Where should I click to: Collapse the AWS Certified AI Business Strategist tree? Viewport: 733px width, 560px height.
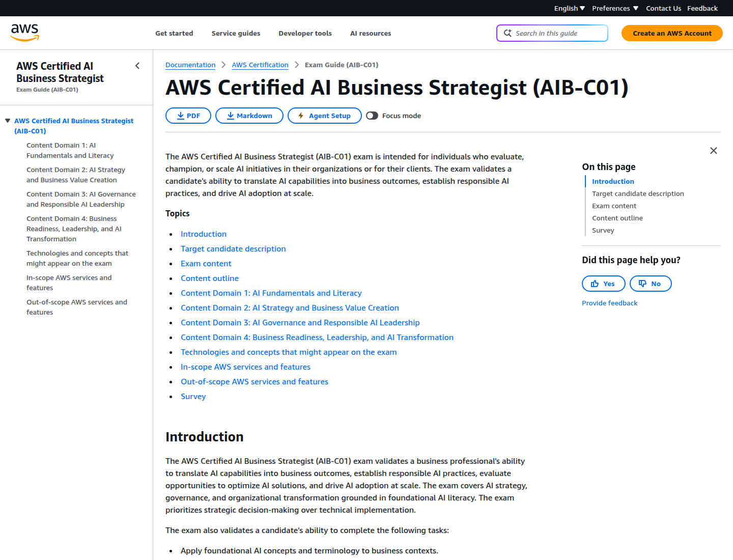[8, 121]
